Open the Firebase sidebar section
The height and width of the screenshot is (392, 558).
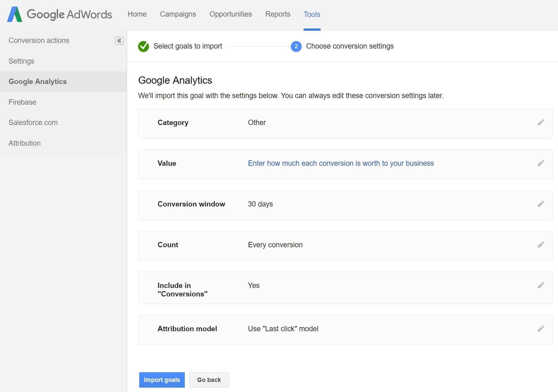tap(22, 102)
